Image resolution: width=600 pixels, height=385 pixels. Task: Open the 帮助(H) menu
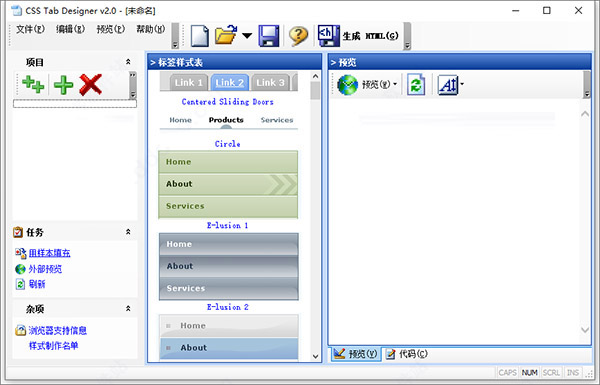click(151, 29)
